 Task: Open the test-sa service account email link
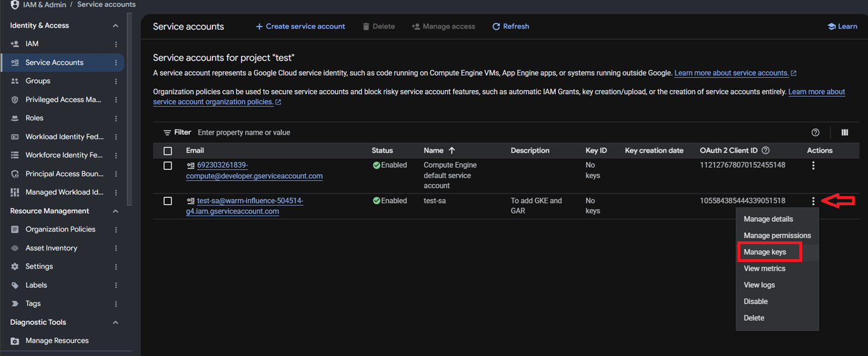[x=244, y=206]
